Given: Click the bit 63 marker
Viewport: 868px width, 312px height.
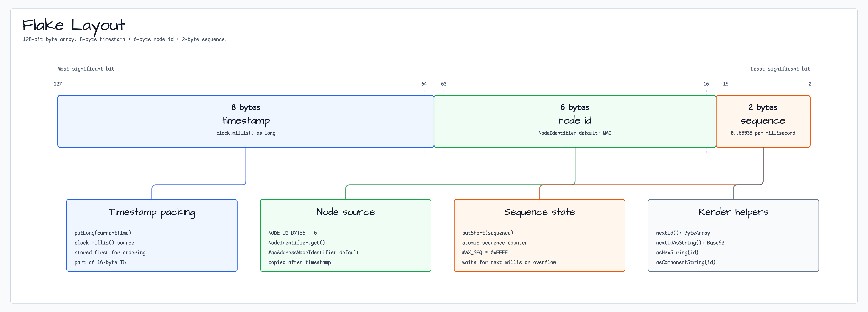Looking at the screenshot, I should 444,84.
